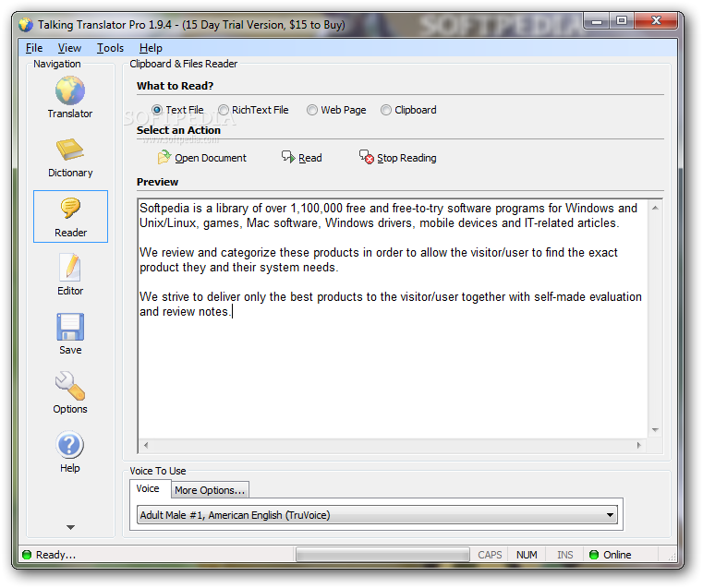Image resolution: width=703 pixels, height=588 pixels.
Task: Open the Help menu
Action: (151, 48)
